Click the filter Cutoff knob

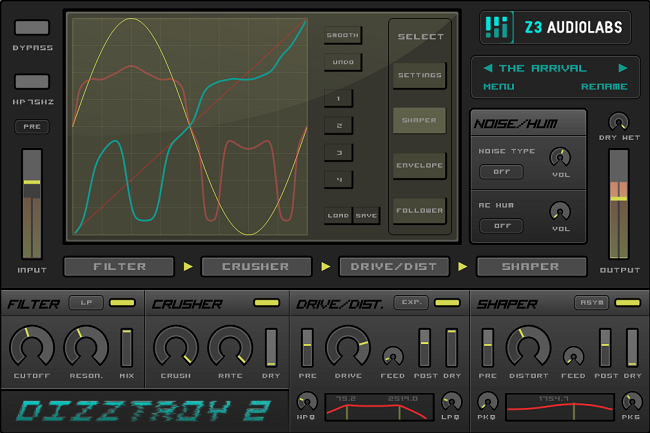pos(31,347)
